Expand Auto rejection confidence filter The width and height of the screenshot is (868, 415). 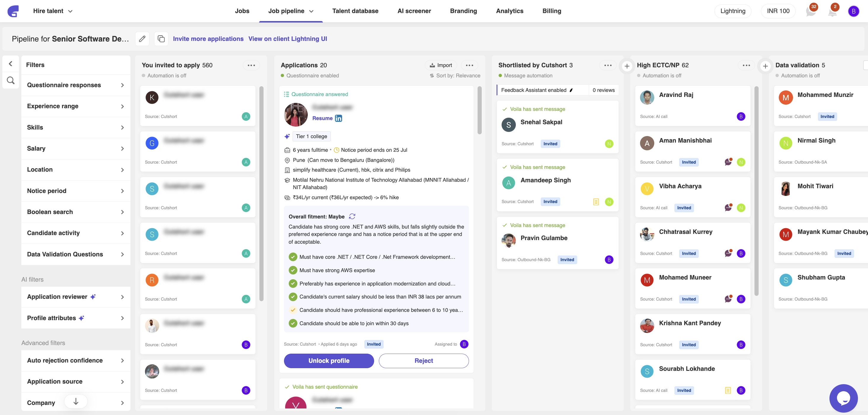point(76,360)
